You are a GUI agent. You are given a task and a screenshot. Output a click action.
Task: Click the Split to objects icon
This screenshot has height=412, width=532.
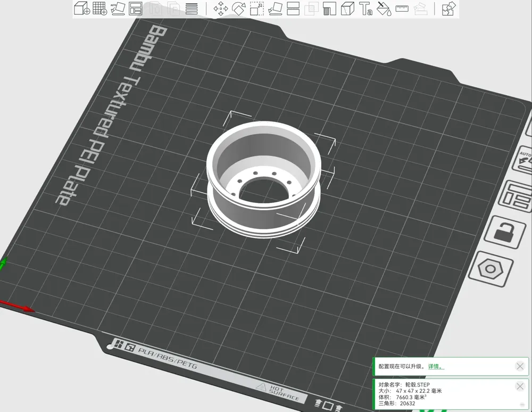pos(156,9)
